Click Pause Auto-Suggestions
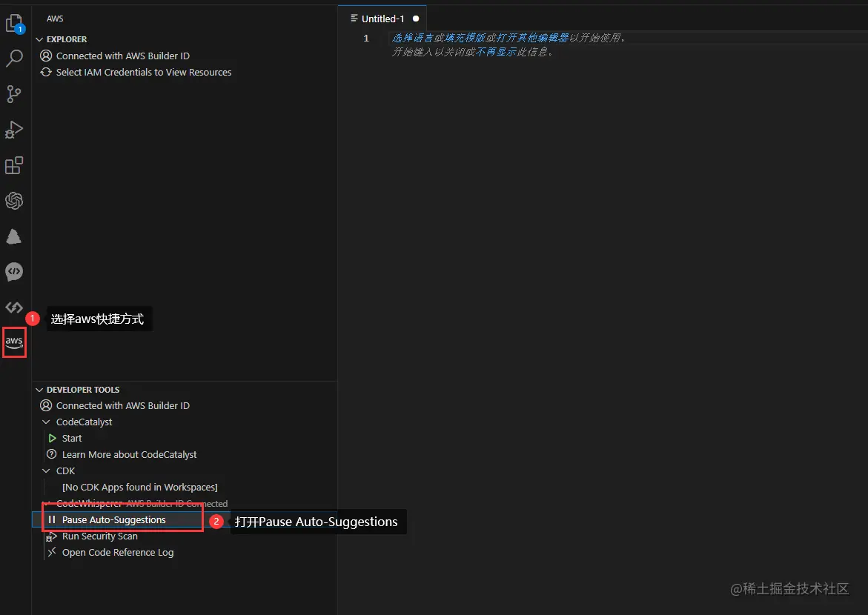Image resolution: width=868 pixels, height=615 pixels. click(x=114, y=520)
